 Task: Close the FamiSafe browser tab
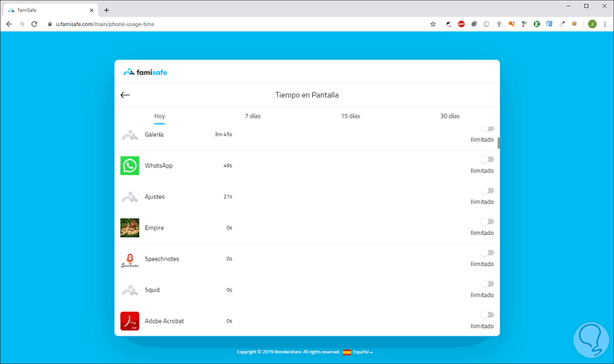91,10
